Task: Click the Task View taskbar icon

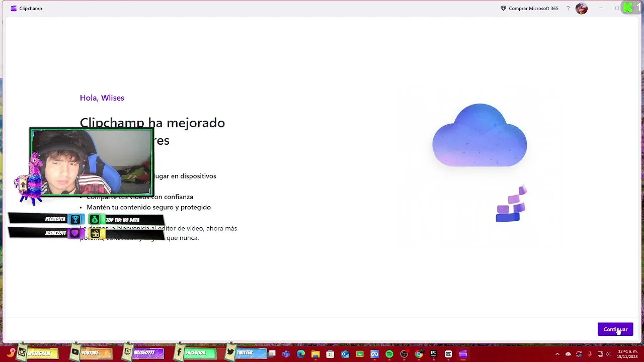Action: coord(272,354)
